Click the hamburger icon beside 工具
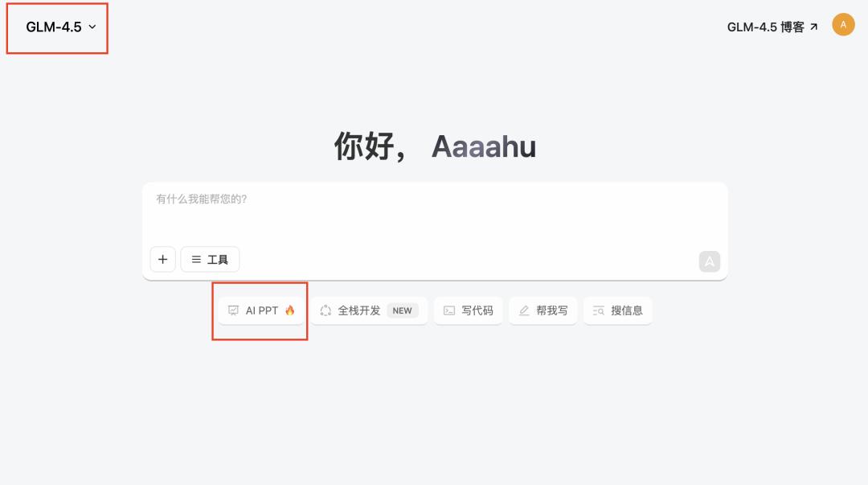868x485 pixels. coord(196,260)
